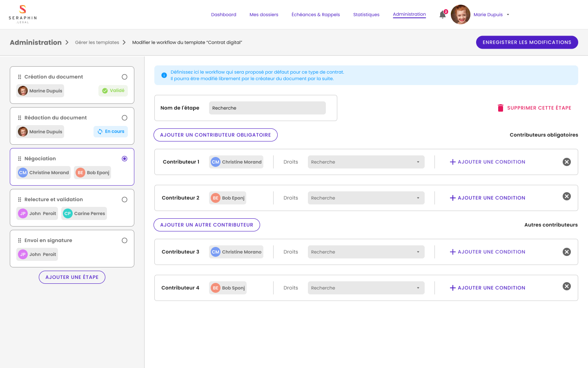Open Droits dropdown for Contributeur 1

(x=366, y=162)
